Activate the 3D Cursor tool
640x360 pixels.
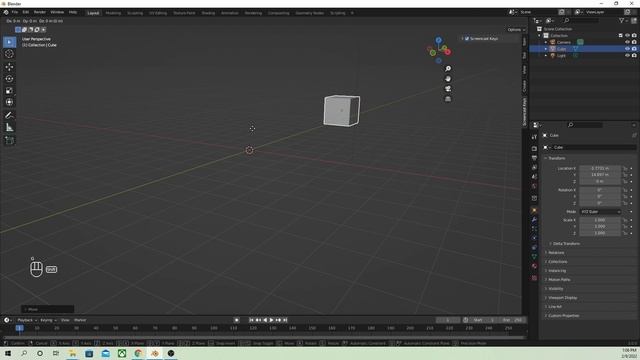pos(9,54)
